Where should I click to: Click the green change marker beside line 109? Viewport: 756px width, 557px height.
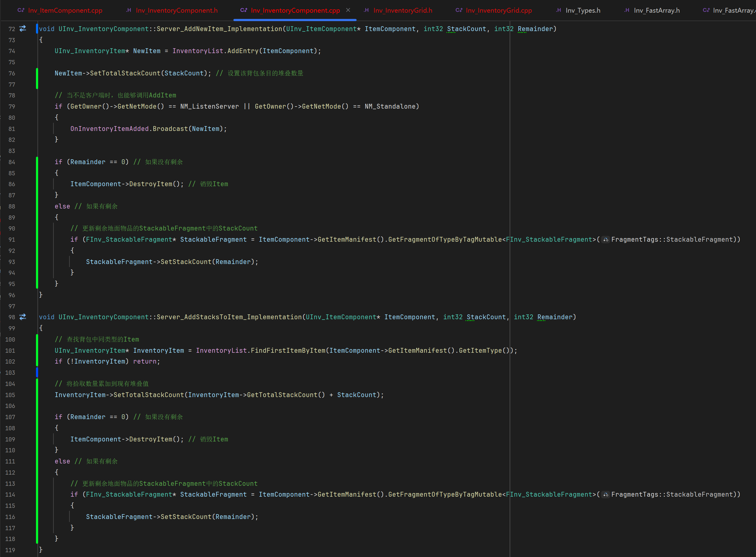click(37, 439)
